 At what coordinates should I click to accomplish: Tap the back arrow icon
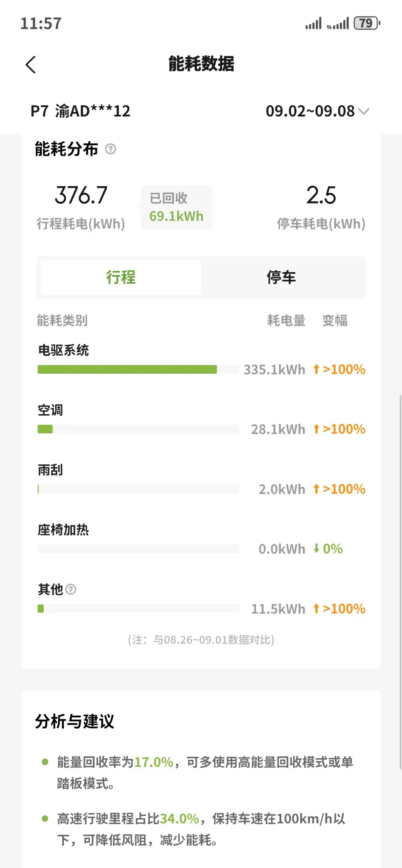pyautogui.click(x=31, y=65)
